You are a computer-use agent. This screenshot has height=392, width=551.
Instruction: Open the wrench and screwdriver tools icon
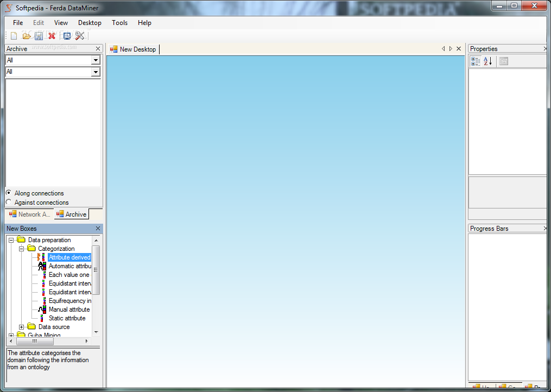(80, 35)
